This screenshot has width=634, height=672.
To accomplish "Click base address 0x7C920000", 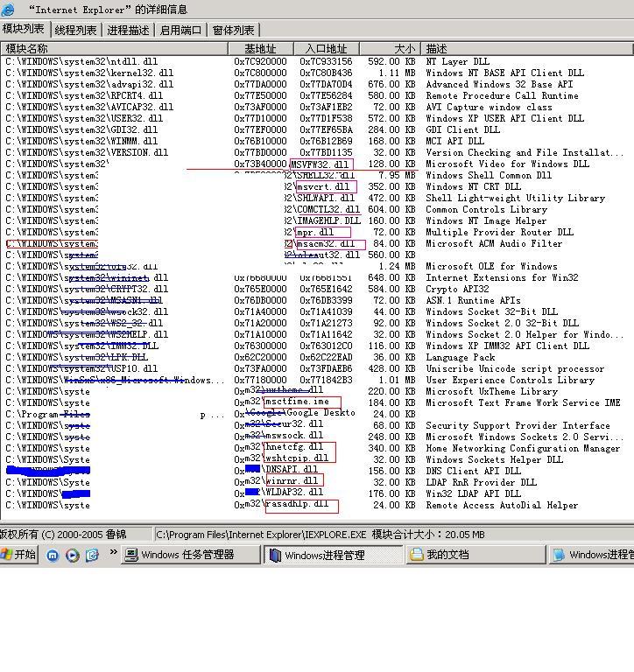I will click(260, 62).
